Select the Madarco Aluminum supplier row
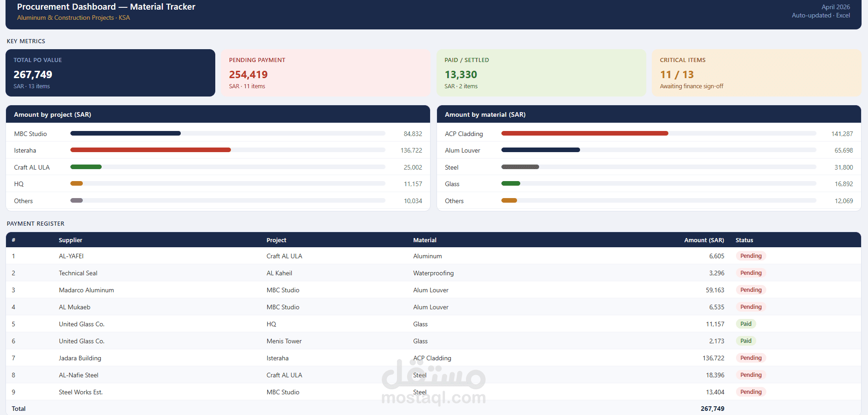 [x=86, y=290]
